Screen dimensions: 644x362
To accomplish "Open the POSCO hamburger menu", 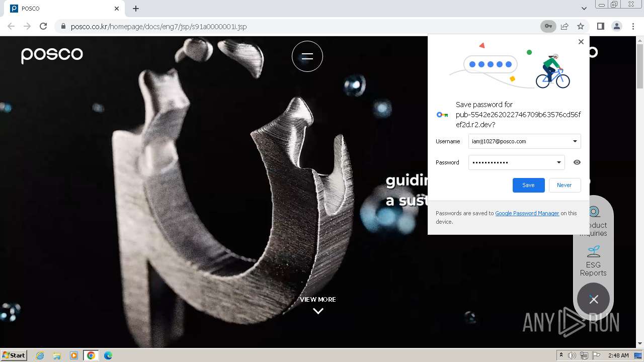I will 307,56.
